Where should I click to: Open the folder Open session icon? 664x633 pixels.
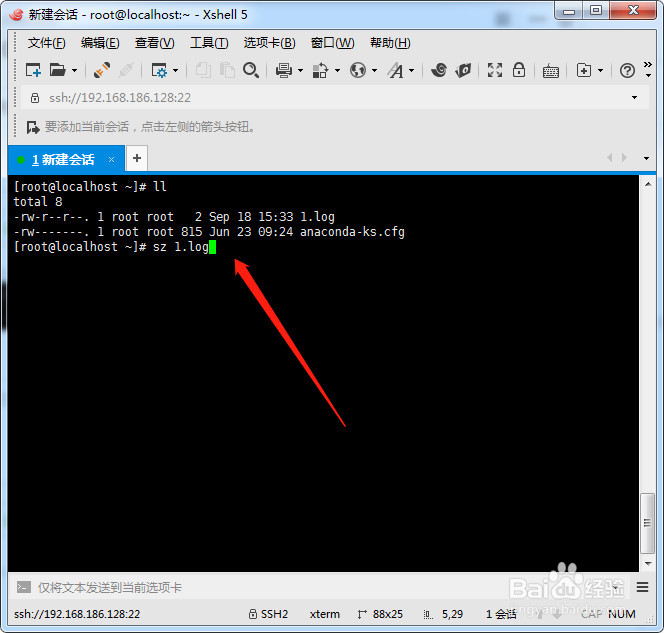(x=58, y=70)
